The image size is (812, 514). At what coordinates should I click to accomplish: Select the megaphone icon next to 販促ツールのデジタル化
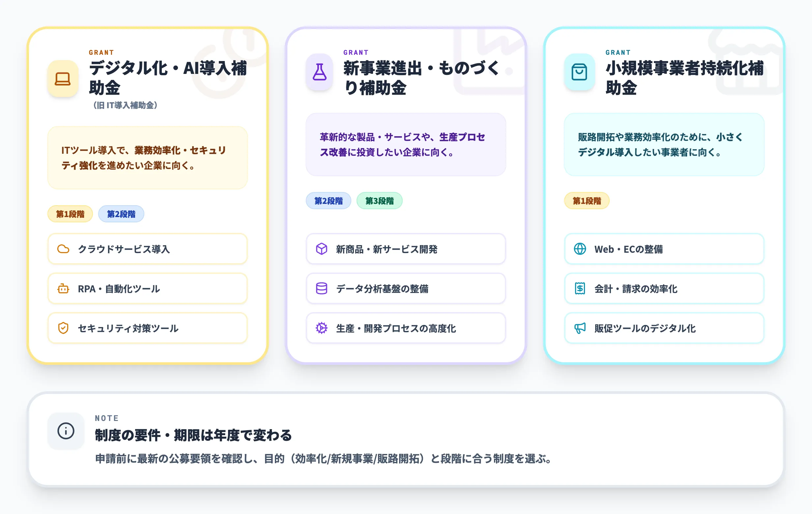click(x=580, y=328)
